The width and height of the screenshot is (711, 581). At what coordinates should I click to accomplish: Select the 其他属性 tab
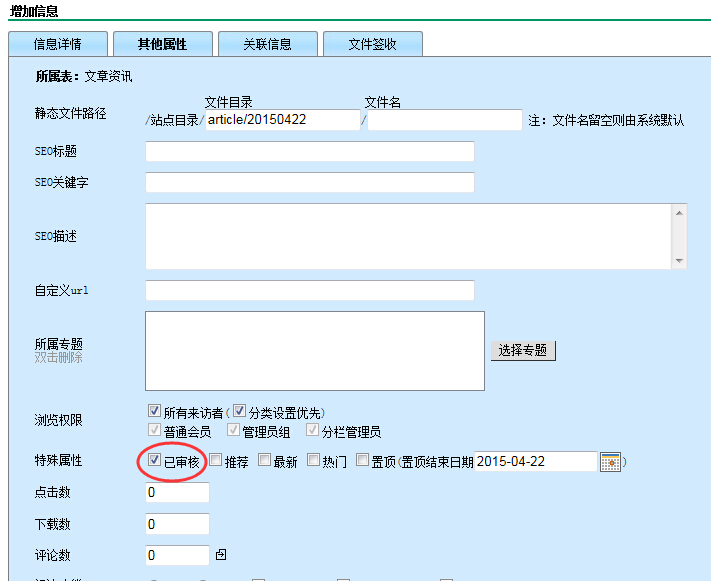[162, 44]
